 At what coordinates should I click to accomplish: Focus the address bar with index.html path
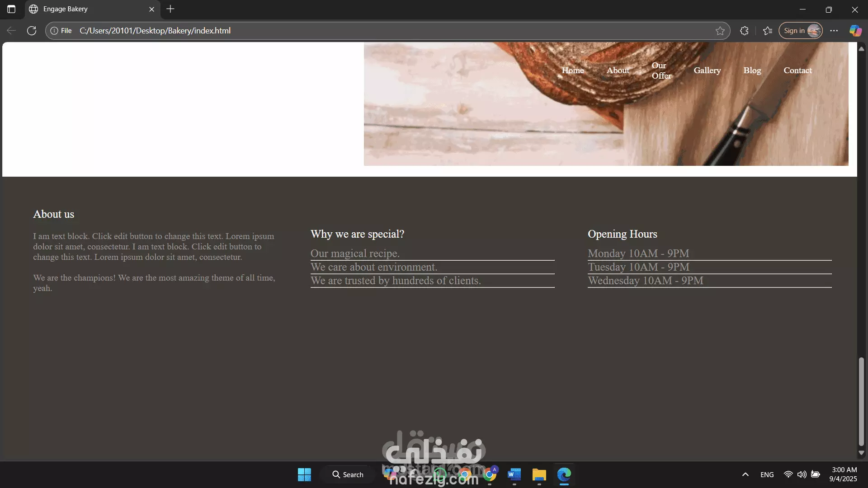388,31
